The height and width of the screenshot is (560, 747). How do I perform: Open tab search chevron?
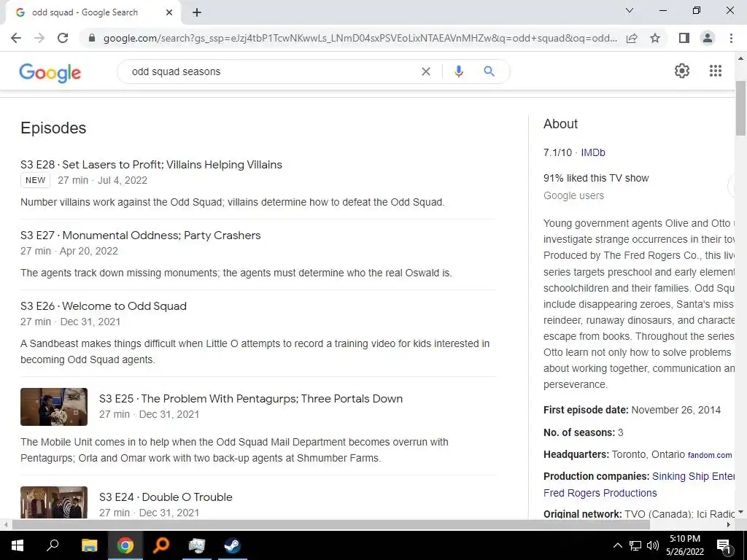[x=630, y=10]
